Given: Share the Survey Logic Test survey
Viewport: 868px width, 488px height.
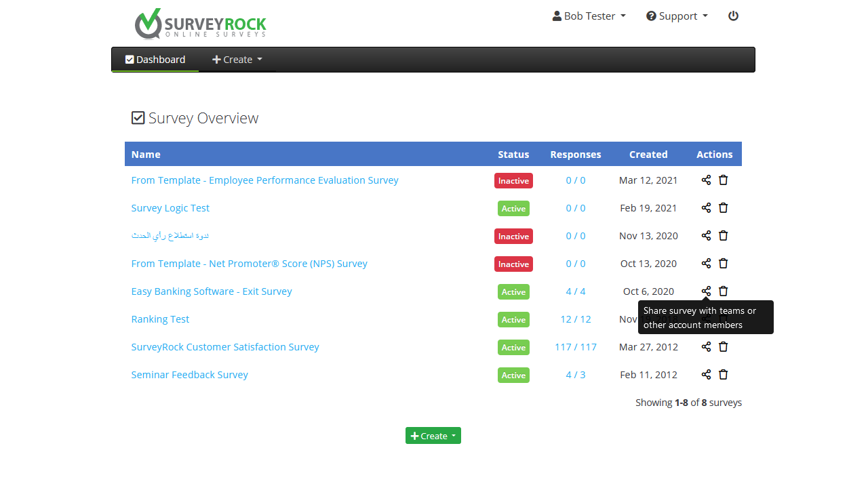Looking at the screenshot, I should tap(706, 208).
